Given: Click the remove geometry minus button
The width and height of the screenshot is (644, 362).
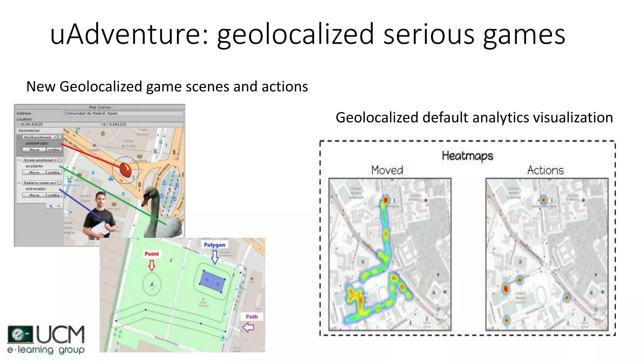Looking at the screenshot, I should tap(58, 206).
